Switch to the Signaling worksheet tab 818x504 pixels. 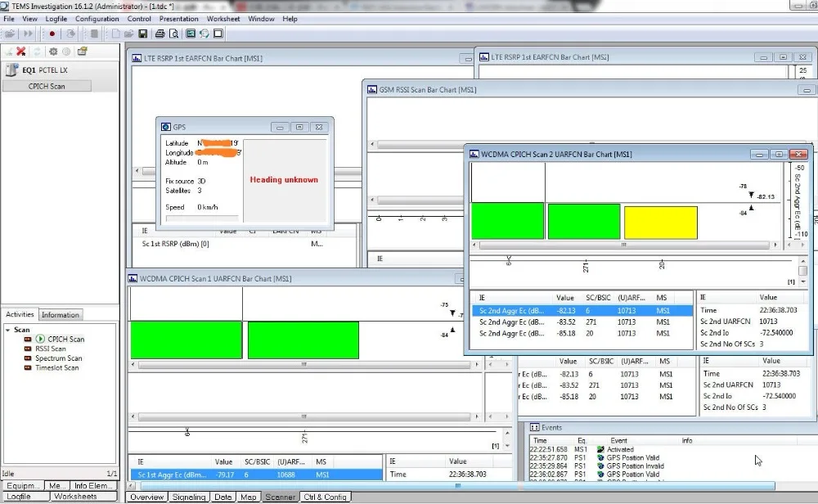pos(189,497)
